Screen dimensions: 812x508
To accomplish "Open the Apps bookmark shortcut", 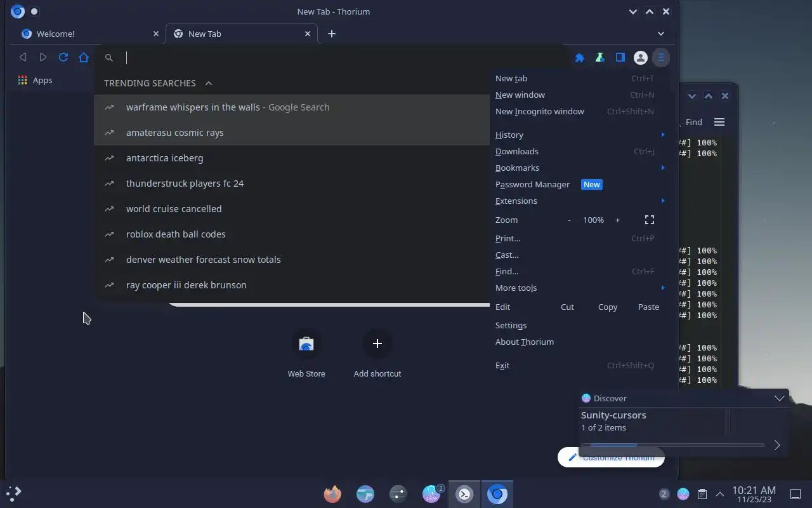I will (35, 80).
